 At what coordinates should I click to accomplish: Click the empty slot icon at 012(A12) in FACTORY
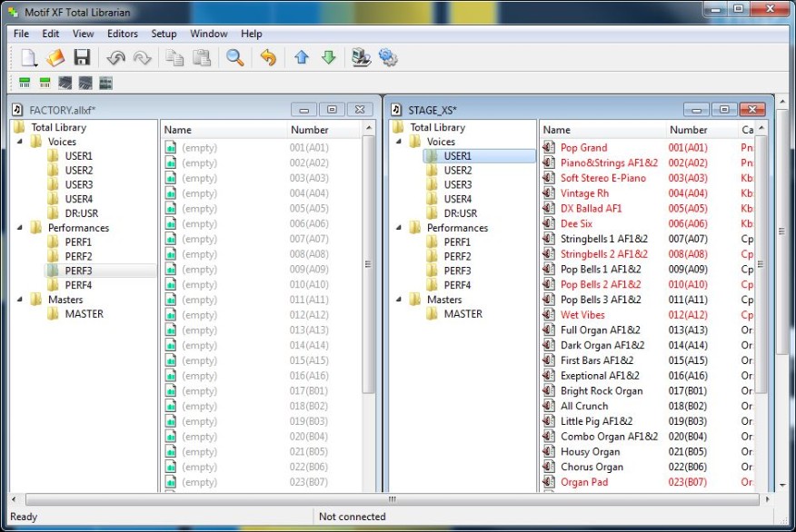(x=171, y=315)
